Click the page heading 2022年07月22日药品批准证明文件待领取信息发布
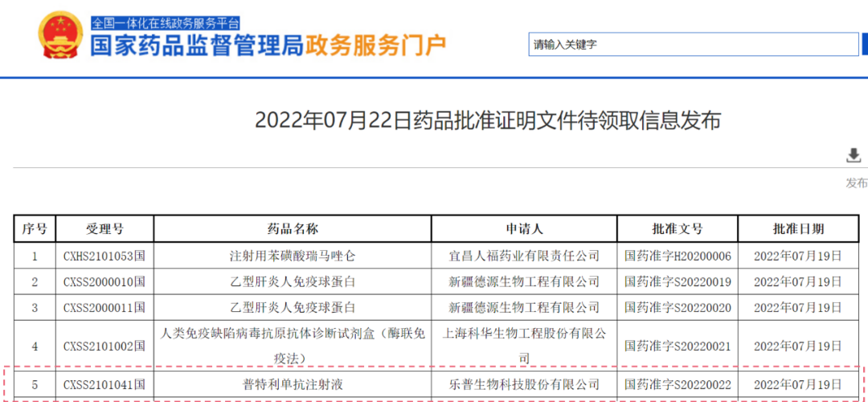 [x=488, y=121]
